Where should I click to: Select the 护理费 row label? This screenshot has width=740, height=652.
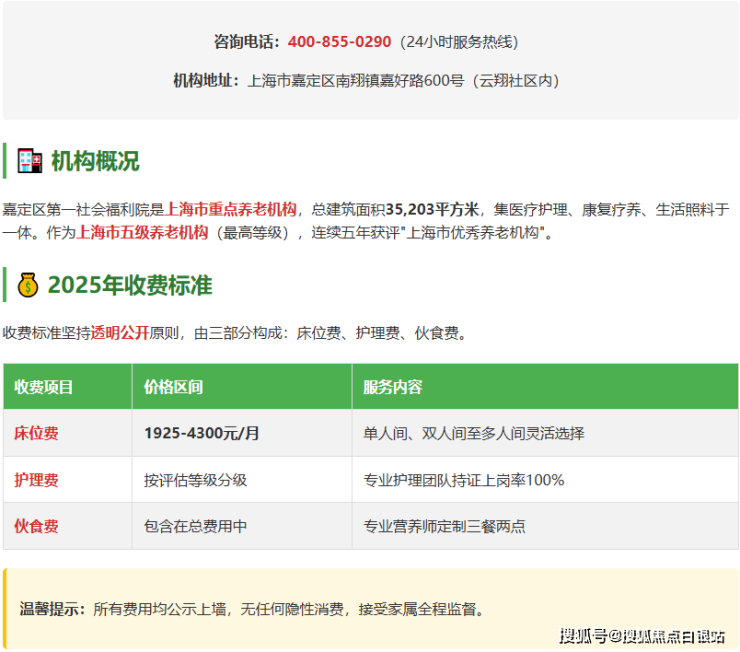click(x=36, y=480)
